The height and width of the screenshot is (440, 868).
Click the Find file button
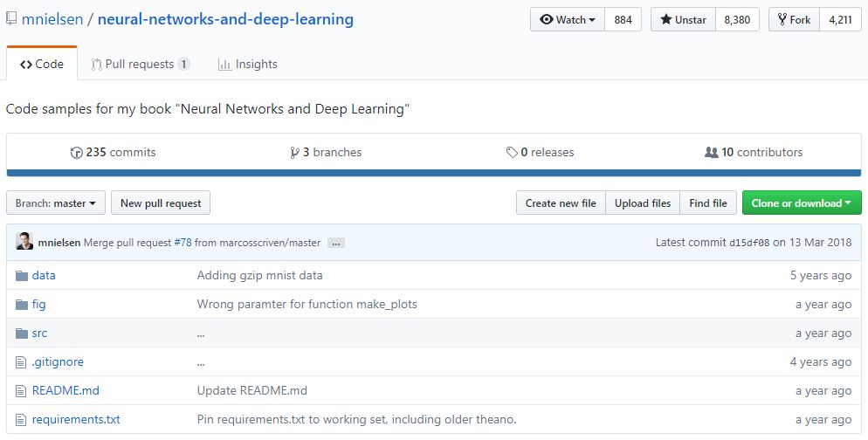pyautogui.click(x=708, y=203)
